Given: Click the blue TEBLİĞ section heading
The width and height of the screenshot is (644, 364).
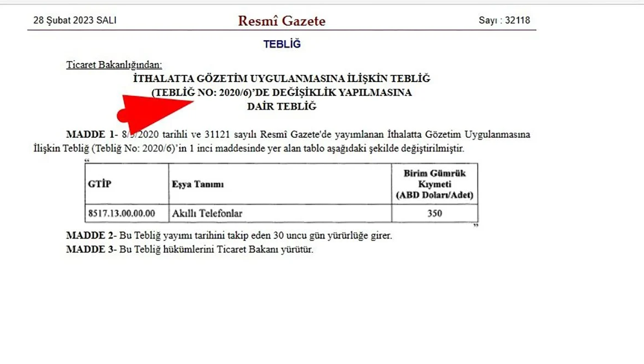Looking at the screenshot, I should tap(282, 45).
